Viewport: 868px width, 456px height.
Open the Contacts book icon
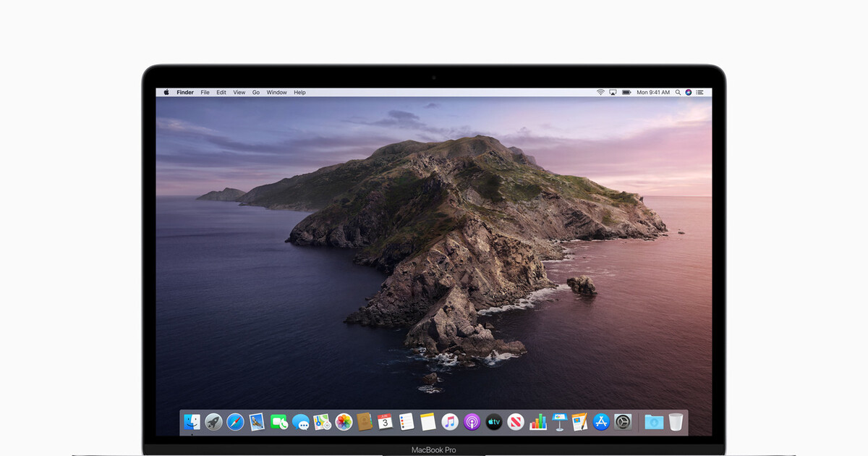click(365, 422)
